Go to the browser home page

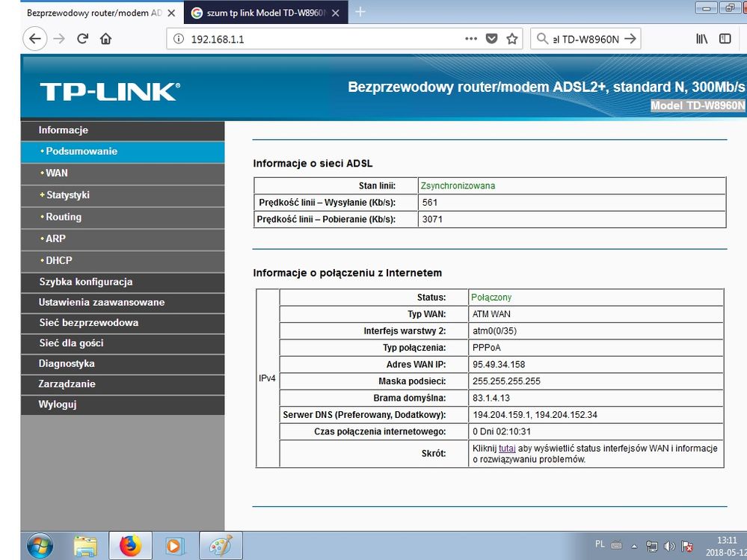coord(106,39)
